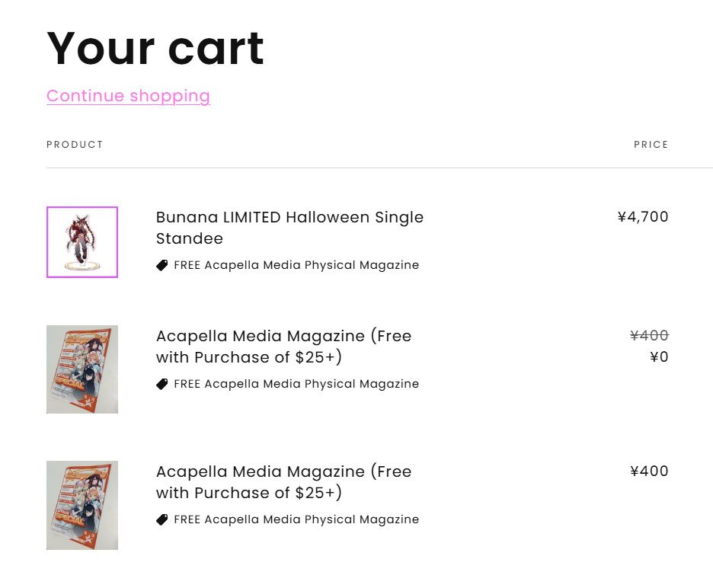
Task: Click the FREE Acapella label under the ¥0 magazine
Action: [x=296, y=384]
